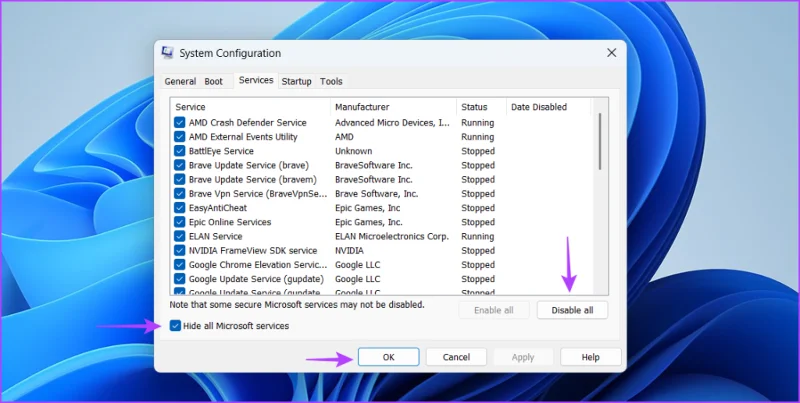Screen dimensions: 800x403
Task: Select EasyAntiCheat service name
Action: point(218,208)
